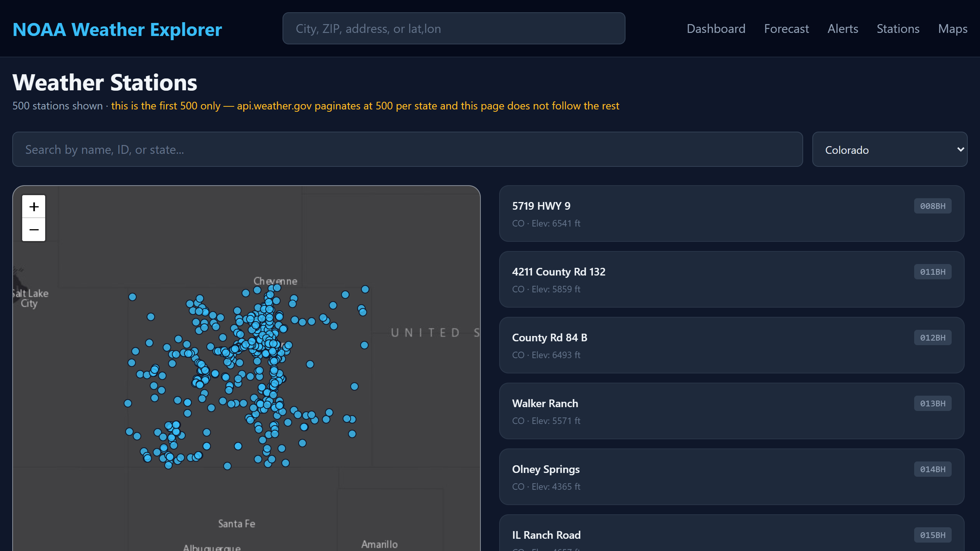Click the 012BH station ID badge
This screenshot has height=551, width=980.
click(933, 337)
